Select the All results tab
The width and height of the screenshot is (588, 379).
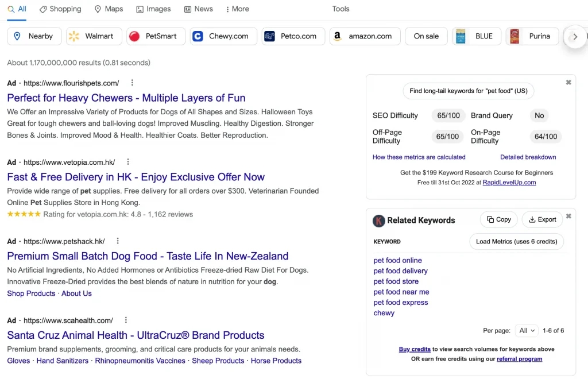click(x=17, y=9)
